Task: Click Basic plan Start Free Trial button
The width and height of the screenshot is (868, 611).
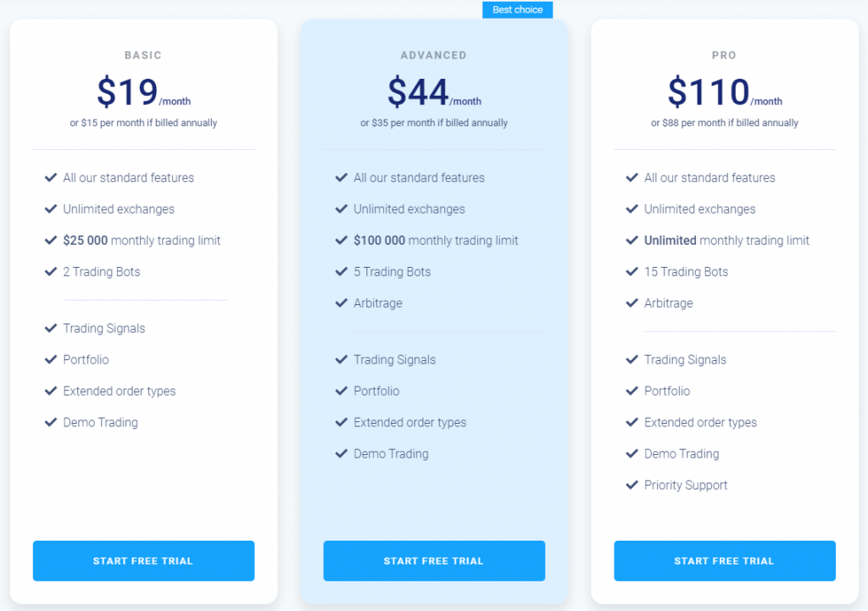Action: (143, 561)
